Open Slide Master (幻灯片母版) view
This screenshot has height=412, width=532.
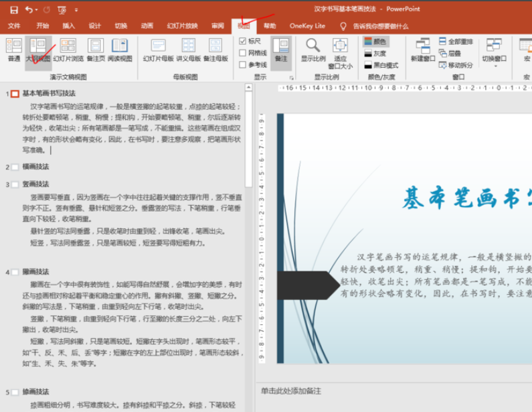coord(158,50)
